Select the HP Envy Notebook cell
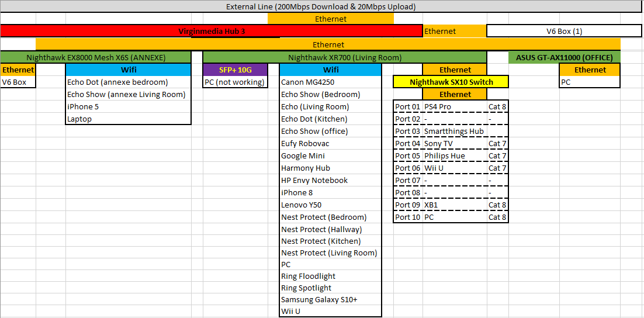This screenshot has width=644, height=318. 331,181
